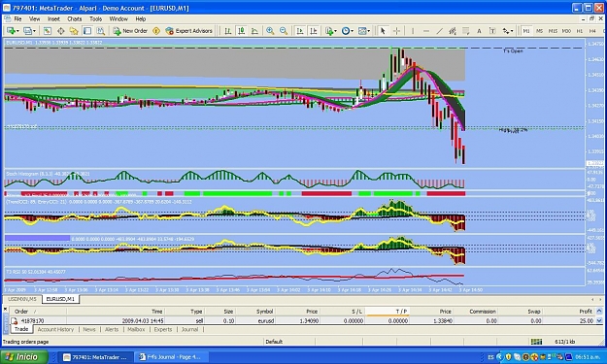Expand the Periods clock dropdown arrow

[x=352, y=31]
